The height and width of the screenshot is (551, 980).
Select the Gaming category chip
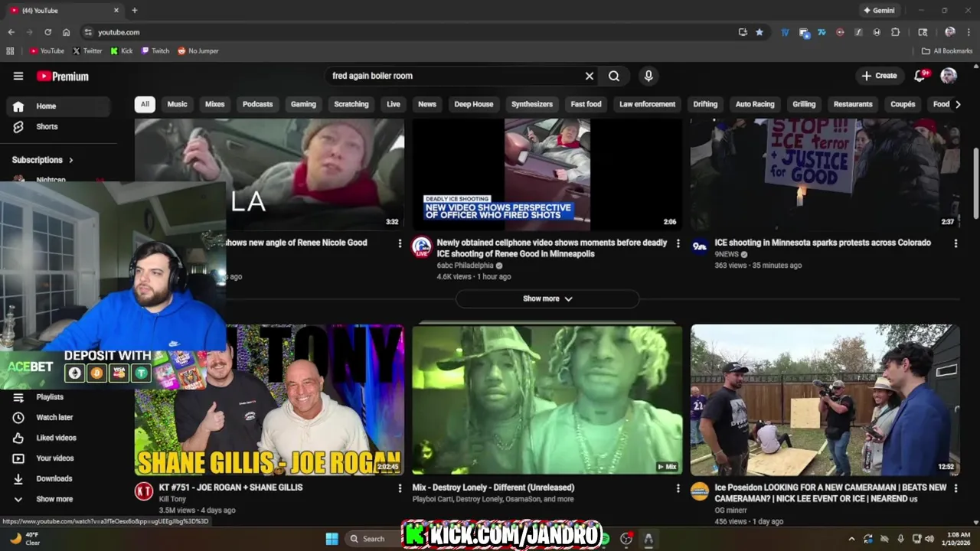tap(303, 104)
